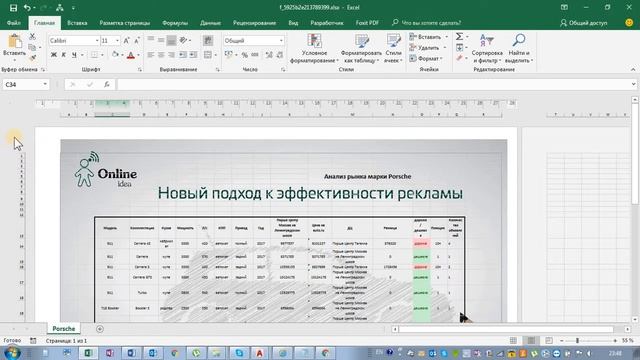Click the 55 % zoom level

627,340
